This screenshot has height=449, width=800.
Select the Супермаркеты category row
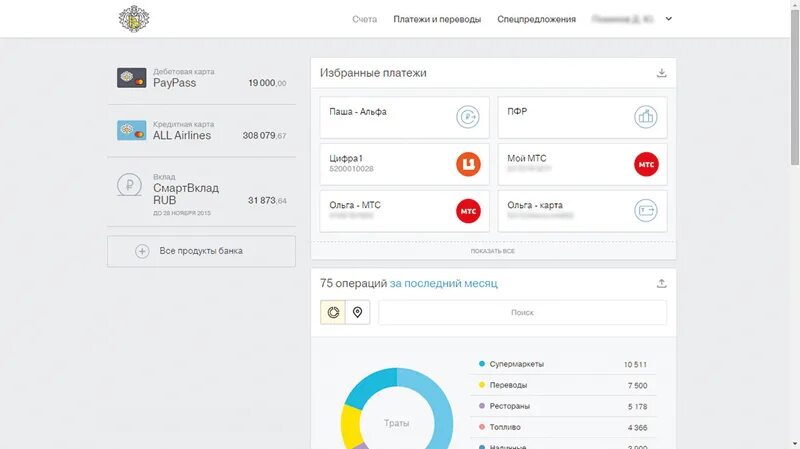click(x=563, y=364)
